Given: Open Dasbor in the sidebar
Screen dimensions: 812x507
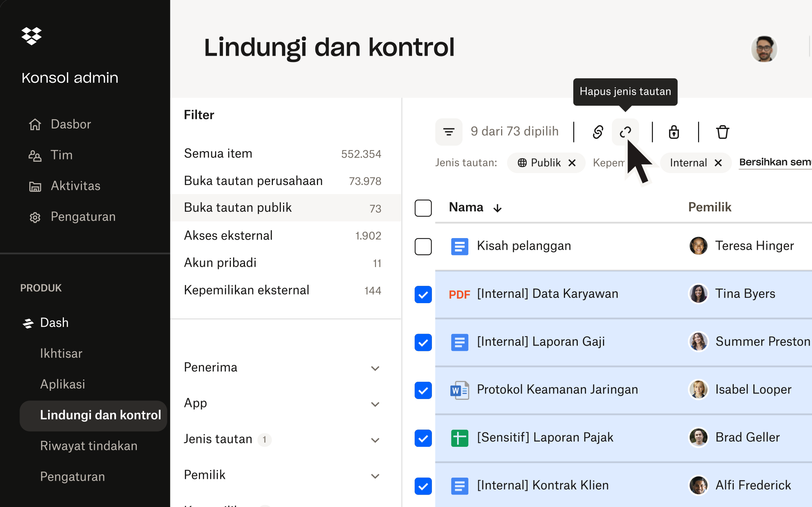Looking at the screenshot, I should click(71, 124).
